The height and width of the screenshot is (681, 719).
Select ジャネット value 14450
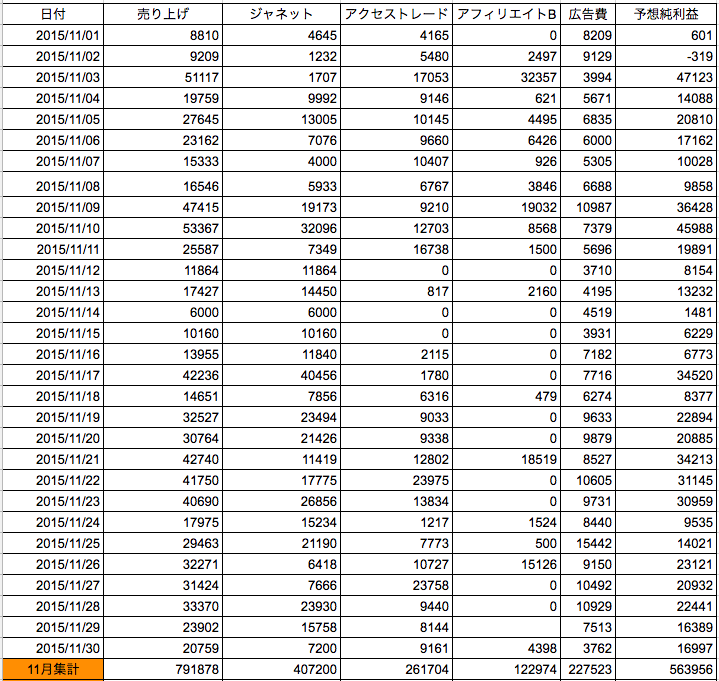(282, 292)
